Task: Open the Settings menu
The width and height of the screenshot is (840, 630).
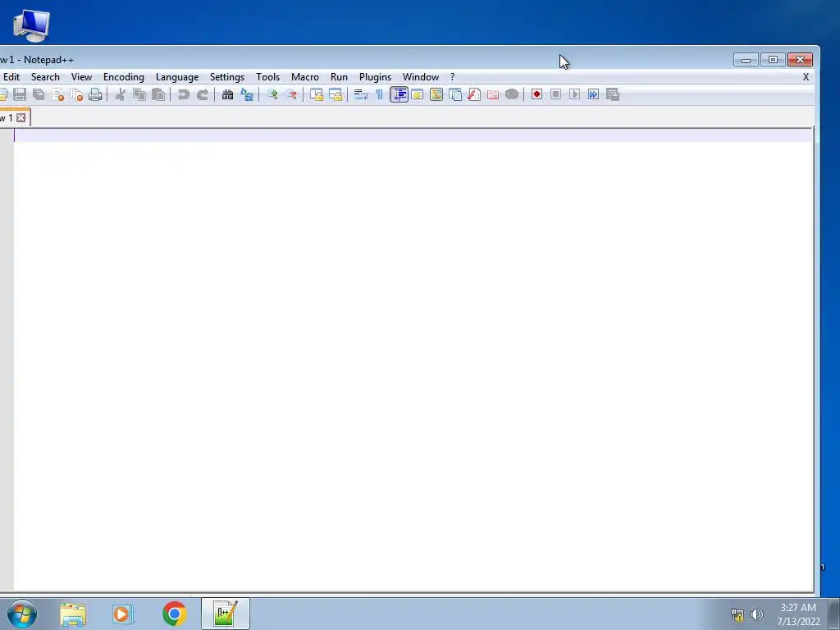Action: point(227,77)
